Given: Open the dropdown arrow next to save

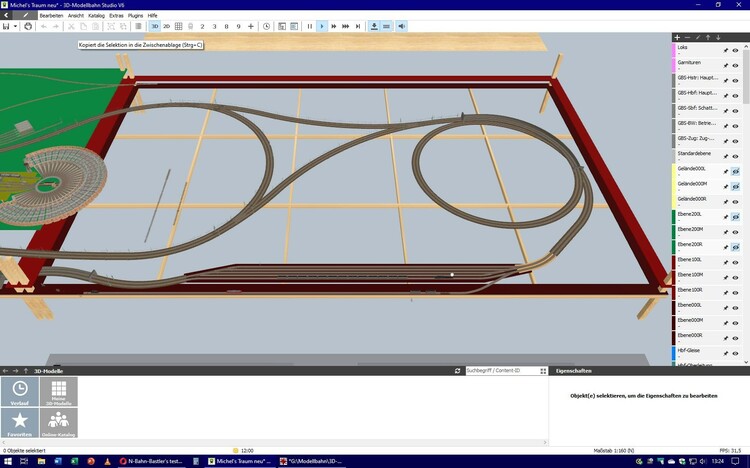Looking at the screenshot, I should [x=15, y=26].
